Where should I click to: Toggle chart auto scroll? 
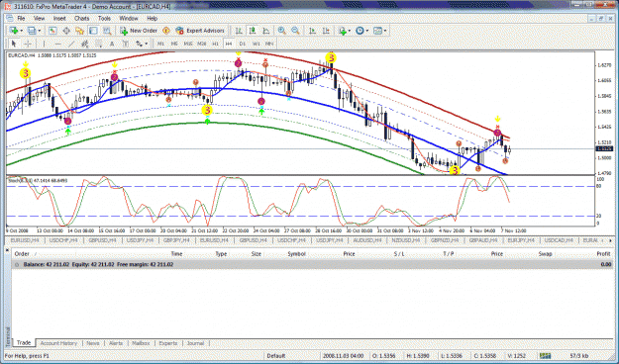pos(312,31)
